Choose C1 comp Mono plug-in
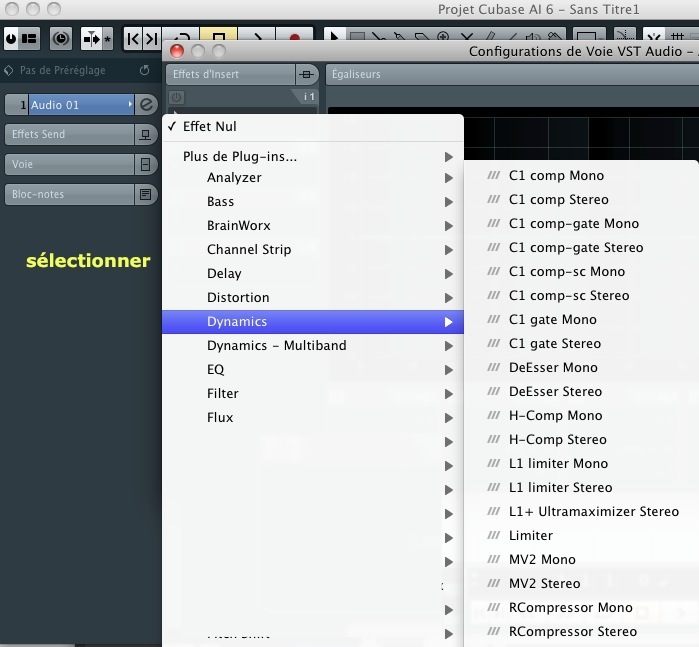This screenshot has width=699, height=647. pyautogui.click(x=581, y=176)
